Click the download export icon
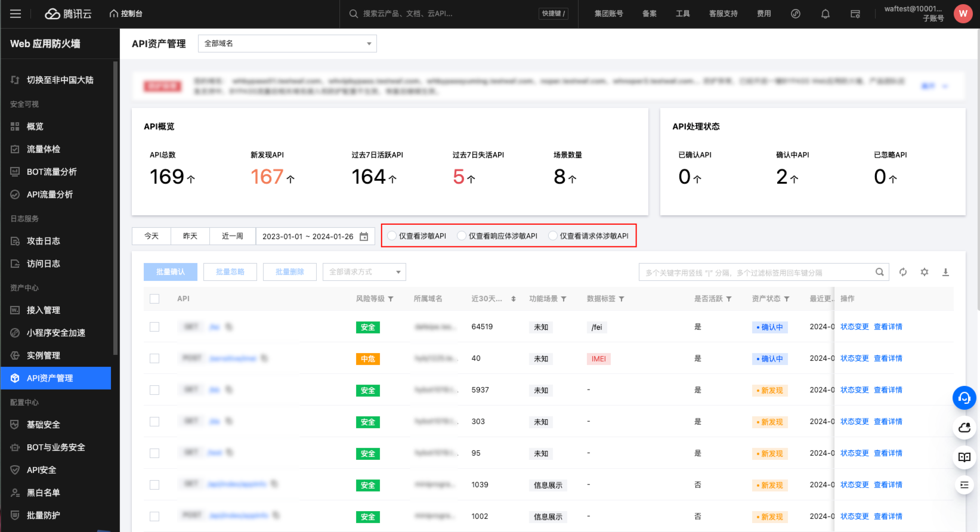Viewport: 980px width, 532px height. [945, 272]
